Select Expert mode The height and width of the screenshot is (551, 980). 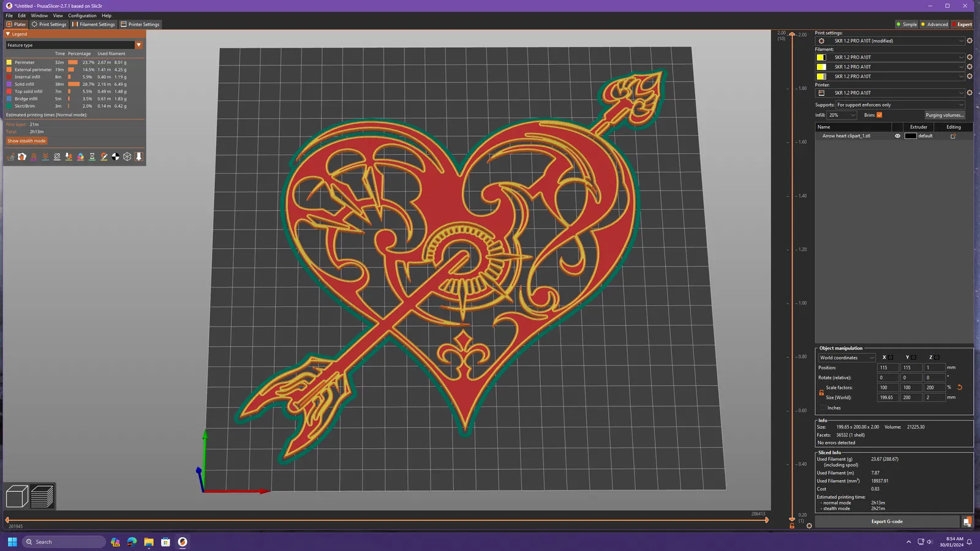[962, 24]
